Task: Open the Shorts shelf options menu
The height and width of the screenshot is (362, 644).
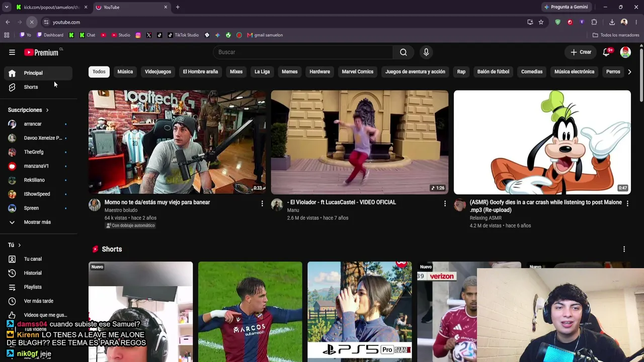Action: coord(624,249)
